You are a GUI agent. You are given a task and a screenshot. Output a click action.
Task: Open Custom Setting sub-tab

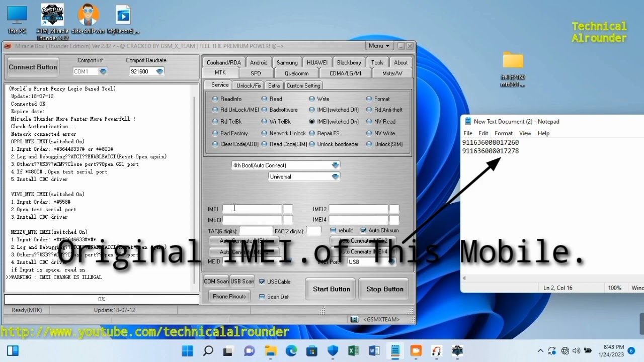click(303, 85)
